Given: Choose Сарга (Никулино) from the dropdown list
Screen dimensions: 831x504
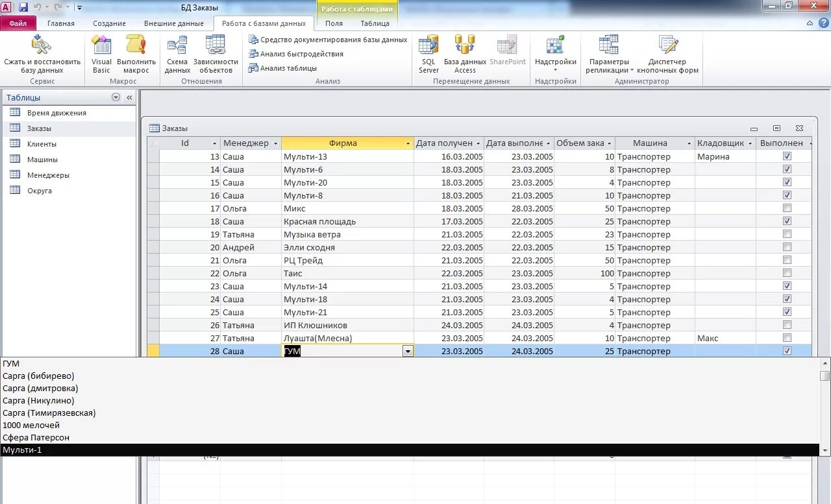Looking at the screenshot, I should [410, 400].
